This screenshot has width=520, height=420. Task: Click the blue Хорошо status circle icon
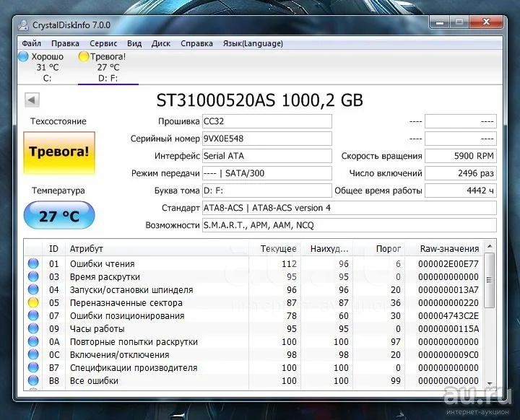(23, 56)
